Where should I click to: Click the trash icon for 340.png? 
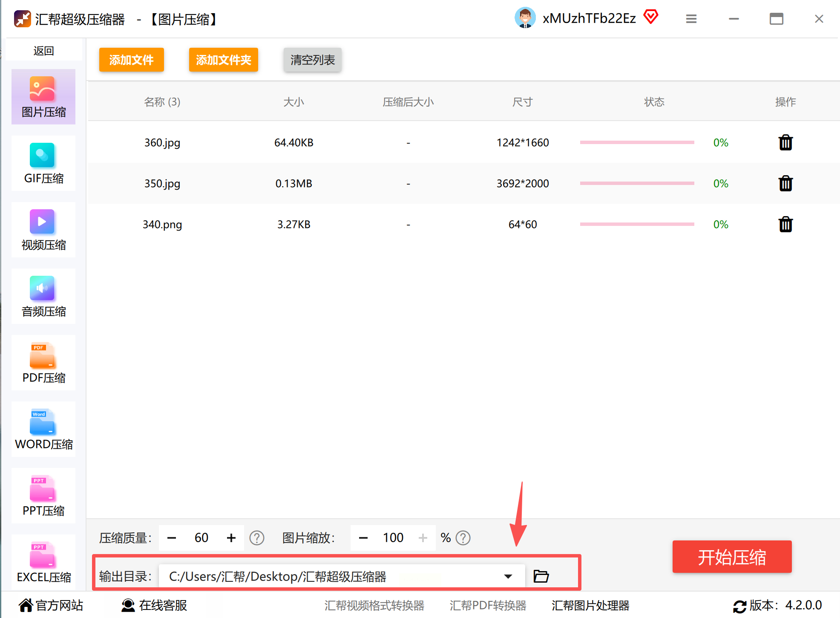point(785,224)
